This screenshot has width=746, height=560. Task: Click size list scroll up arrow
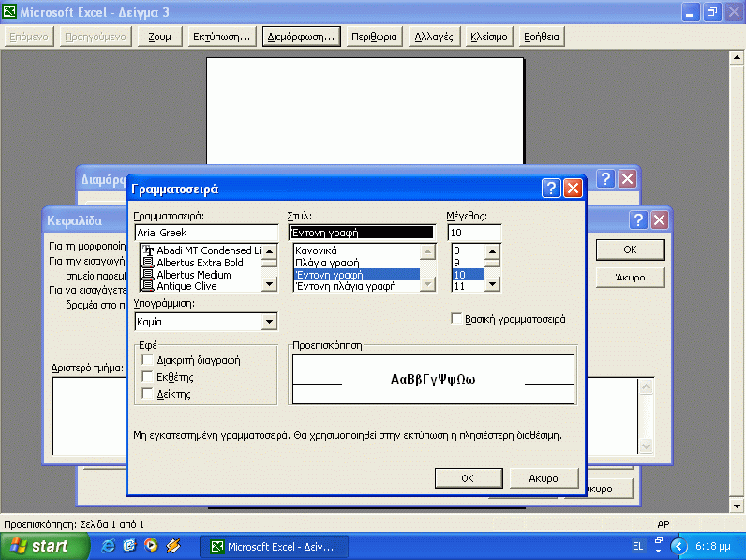[x=493, y=251]
